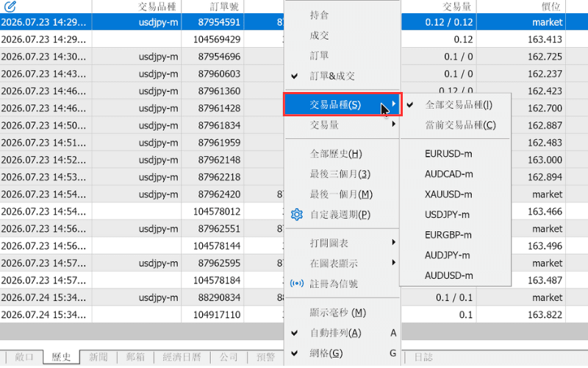Select order number 87962148 cell
588x368 pixels.
click(219, 160)
